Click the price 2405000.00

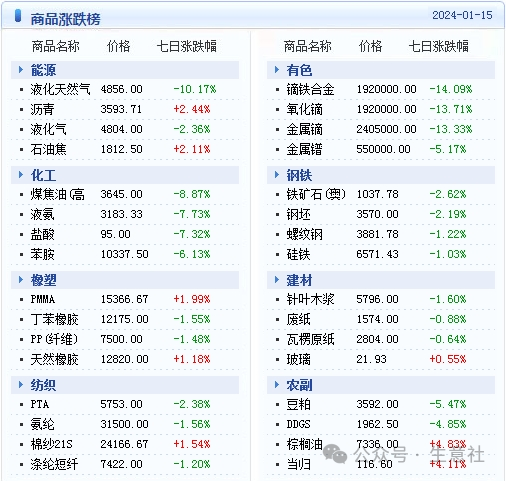click(386, 129)
